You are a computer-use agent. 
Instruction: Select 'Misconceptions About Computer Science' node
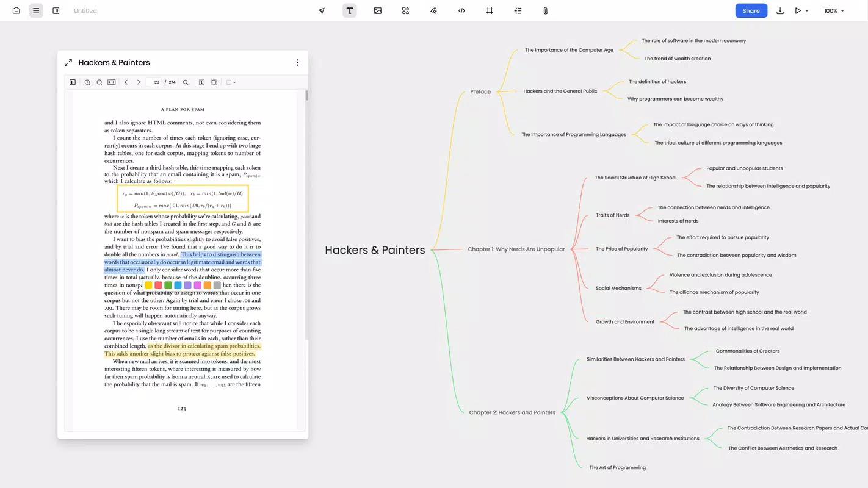tap(635, 398)
